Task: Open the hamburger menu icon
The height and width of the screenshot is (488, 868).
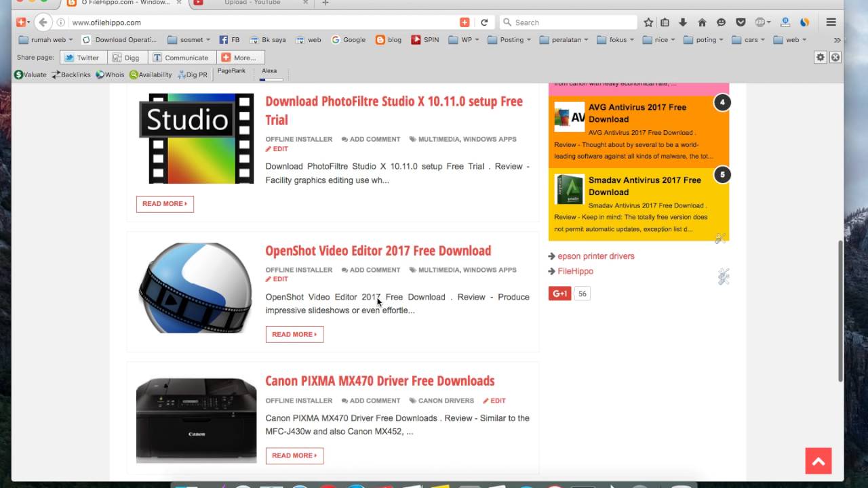Action: coord(831,22)
